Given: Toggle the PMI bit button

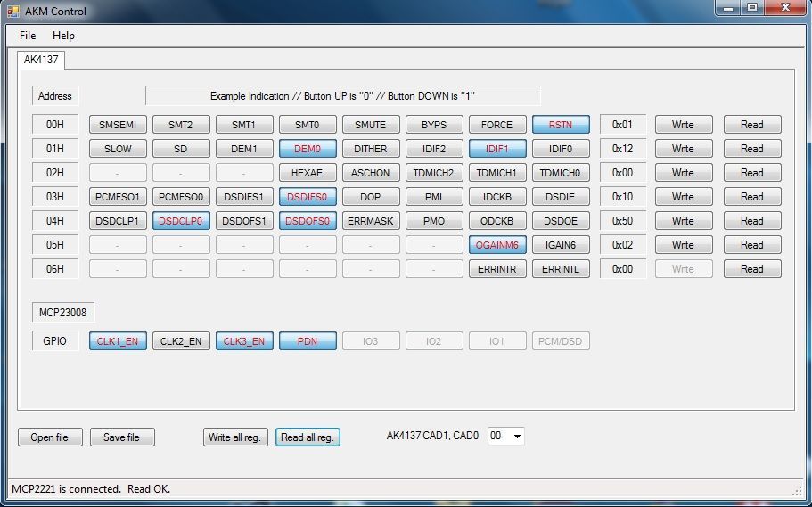Looking at the screenshot, I should [x=434, y=197].
